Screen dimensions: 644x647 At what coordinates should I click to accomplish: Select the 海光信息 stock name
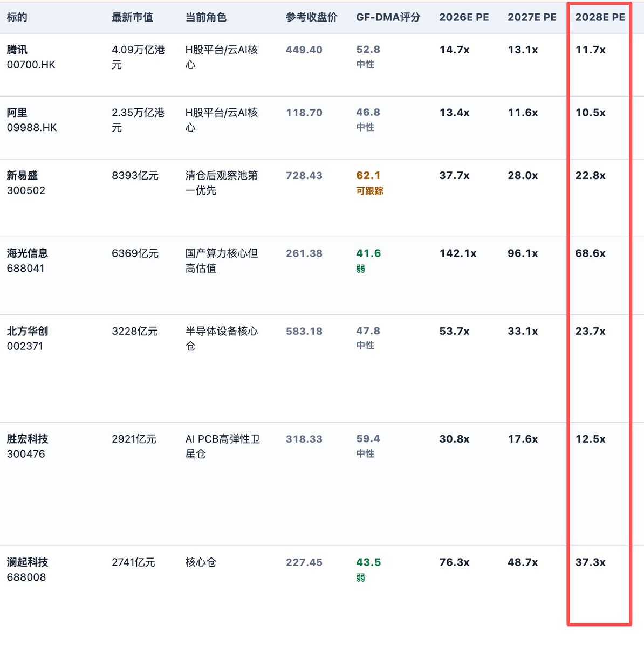(28, 253)
